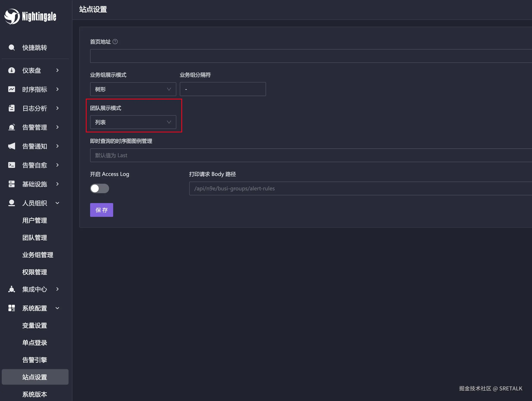The width and height of the screenshot is (532, 401).
Task: Click the 集成中心 integration icon
Action: [x=12, y=289]
